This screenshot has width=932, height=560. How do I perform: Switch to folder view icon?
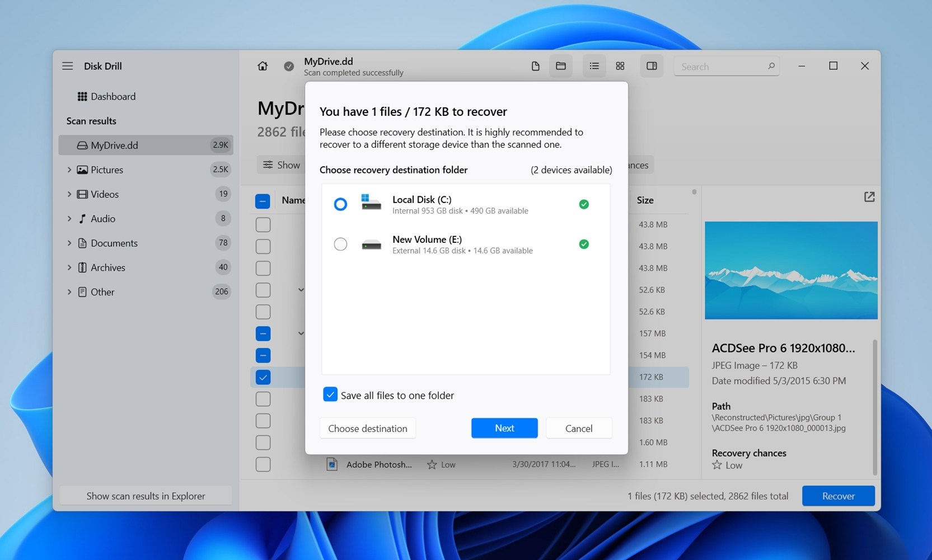pos(560,66)
